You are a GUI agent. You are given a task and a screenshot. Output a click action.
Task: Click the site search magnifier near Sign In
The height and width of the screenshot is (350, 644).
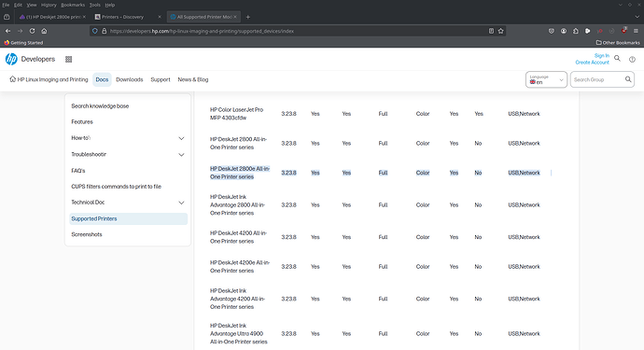[x=617, y=58]
